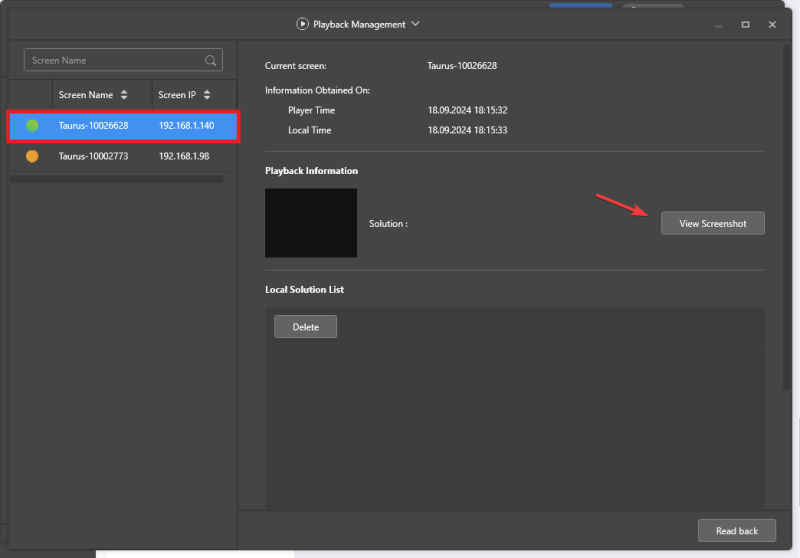Screen dimensions: 800x558
Task: Sort by Screen Name column arrows
Action: 124,95
